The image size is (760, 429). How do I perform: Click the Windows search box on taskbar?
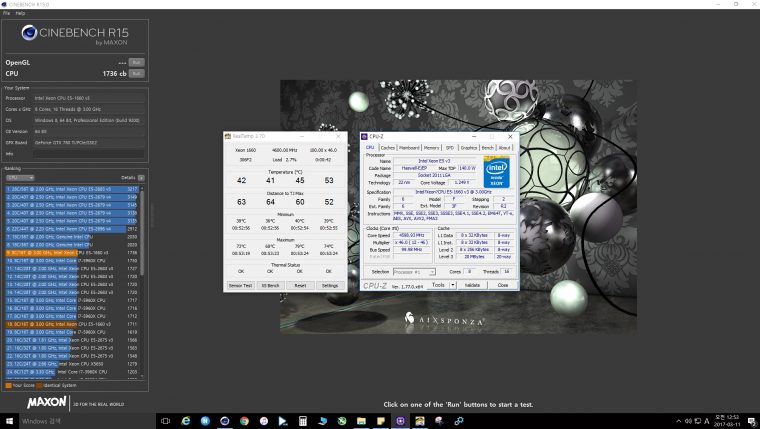point(87,421)
